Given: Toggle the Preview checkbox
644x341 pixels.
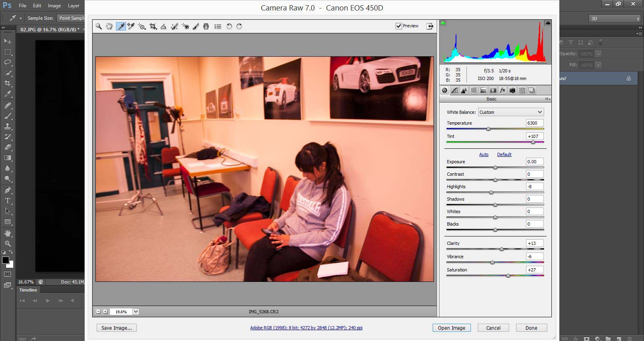Looking at the screenshot, I should tap(399, 26).
